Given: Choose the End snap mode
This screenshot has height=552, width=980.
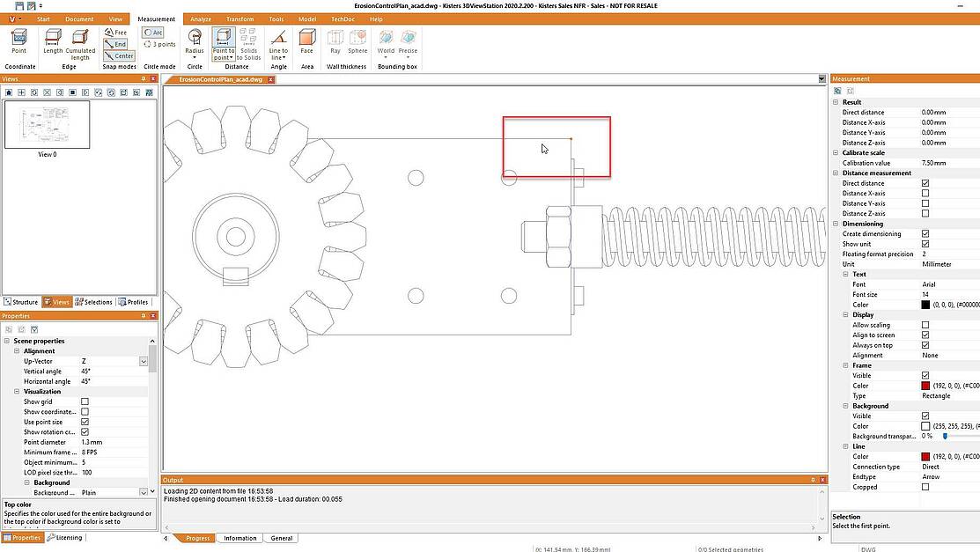Looking at the screenshot, I should pyautogui.click(x=115, y=44).
